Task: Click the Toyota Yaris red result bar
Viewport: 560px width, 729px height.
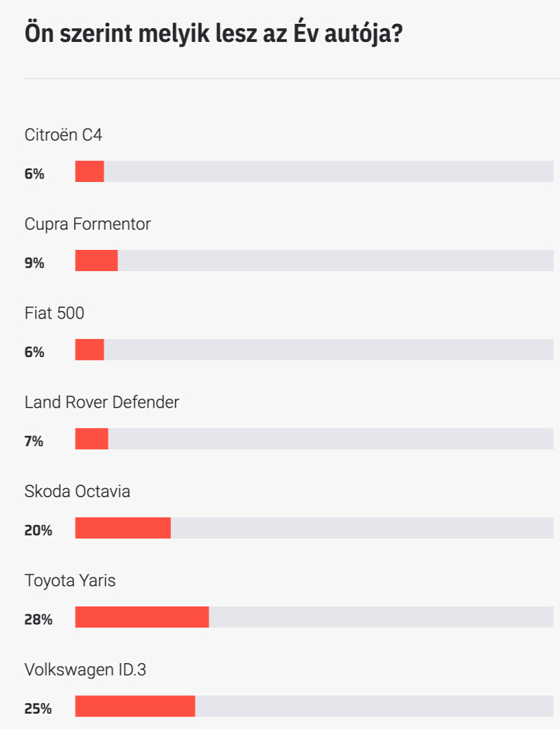Action: (142, 617)
